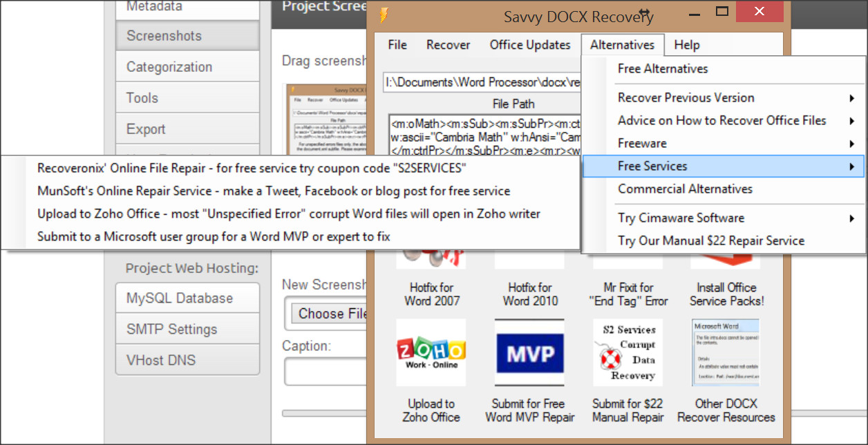Screen dimensions: 868x445
Task: Open the S2 Services Corrupt Data Recovery icon
Action: click(x=628, y=352)
